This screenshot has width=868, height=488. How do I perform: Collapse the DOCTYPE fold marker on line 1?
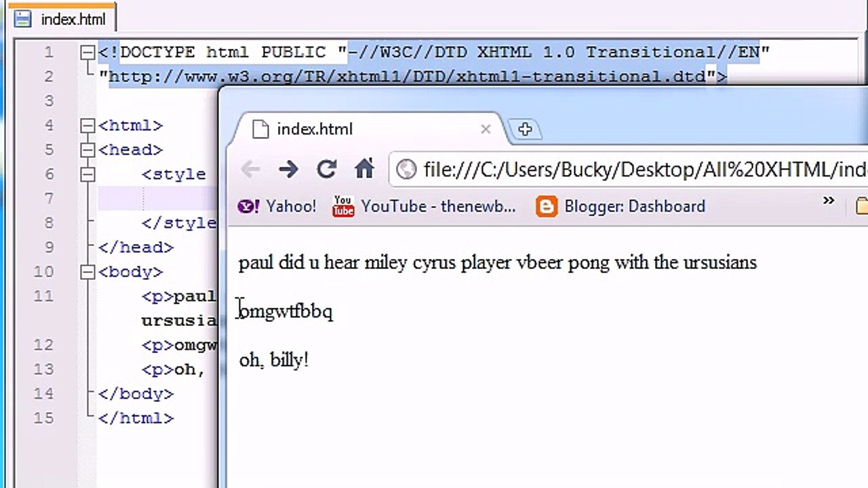coord(87,52)
